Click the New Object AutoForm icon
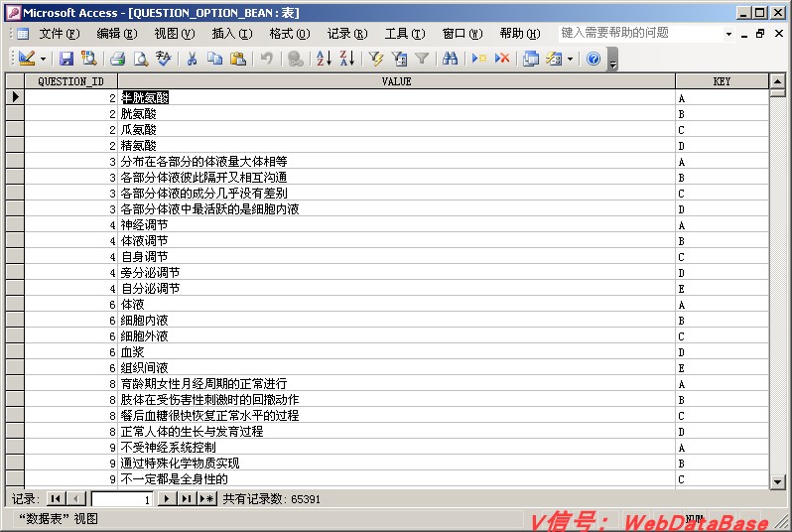This screenshot has height=532, width=792. pyautogui.click(x=554, y=59)
